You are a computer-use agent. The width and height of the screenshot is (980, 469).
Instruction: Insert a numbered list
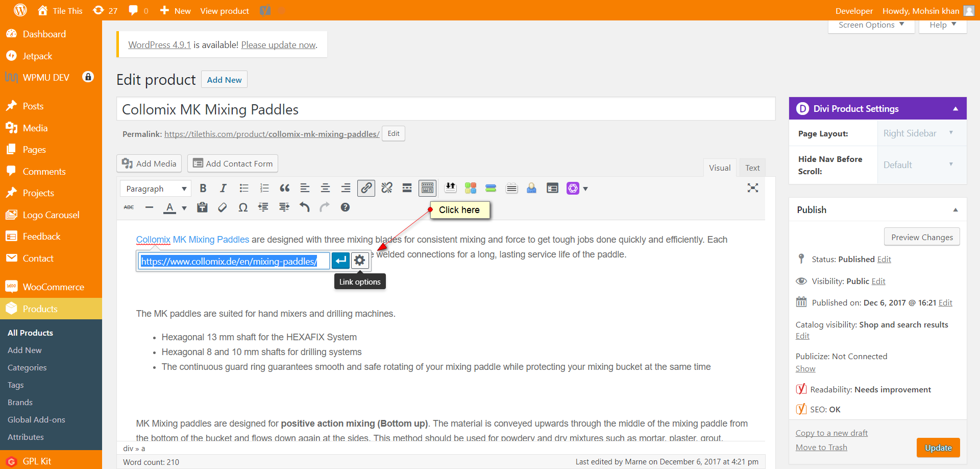[264, 188]
